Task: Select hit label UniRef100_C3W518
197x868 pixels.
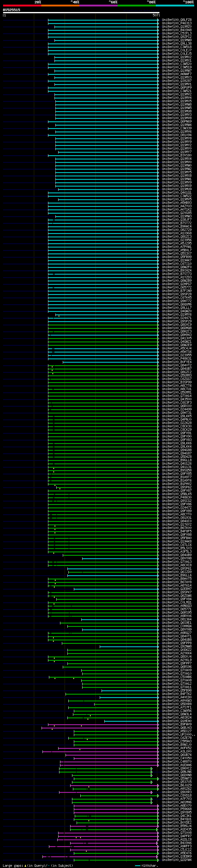Action: (177, 47)
